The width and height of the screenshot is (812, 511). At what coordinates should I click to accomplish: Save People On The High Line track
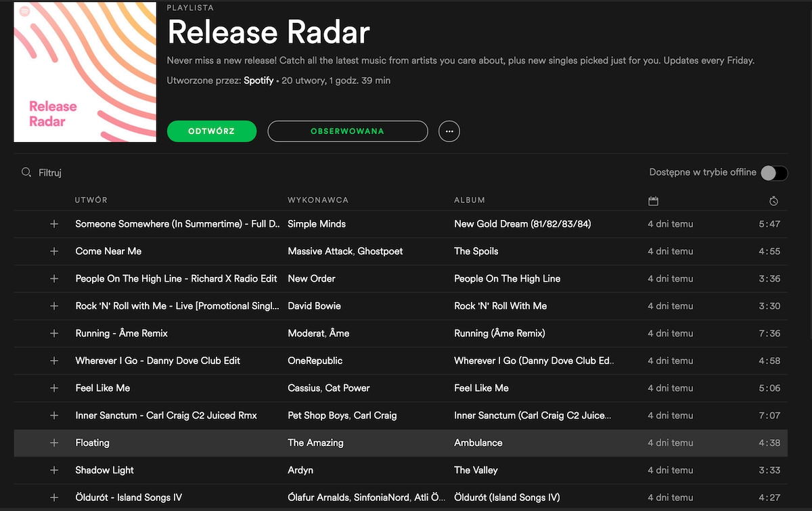pos(54,279)
